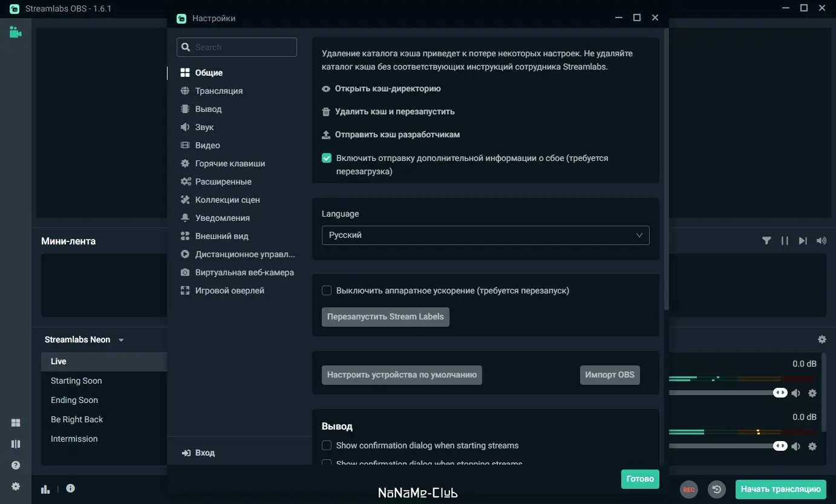
Task: Pause the mini-feed event queue
Action: [785, 241]
